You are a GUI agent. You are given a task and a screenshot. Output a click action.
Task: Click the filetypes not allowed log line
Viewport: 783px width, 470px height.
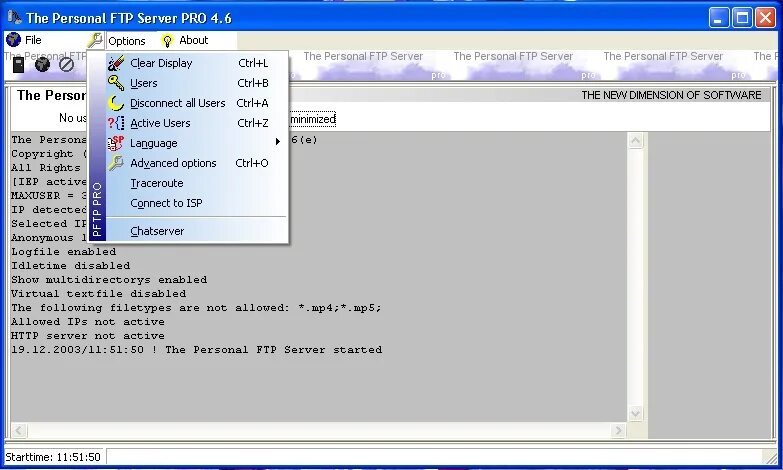(196, 308)
